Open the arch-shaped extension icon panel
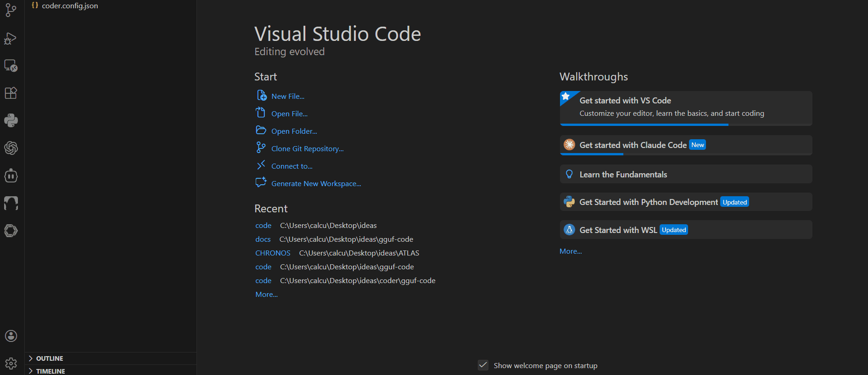 [11, 203]
